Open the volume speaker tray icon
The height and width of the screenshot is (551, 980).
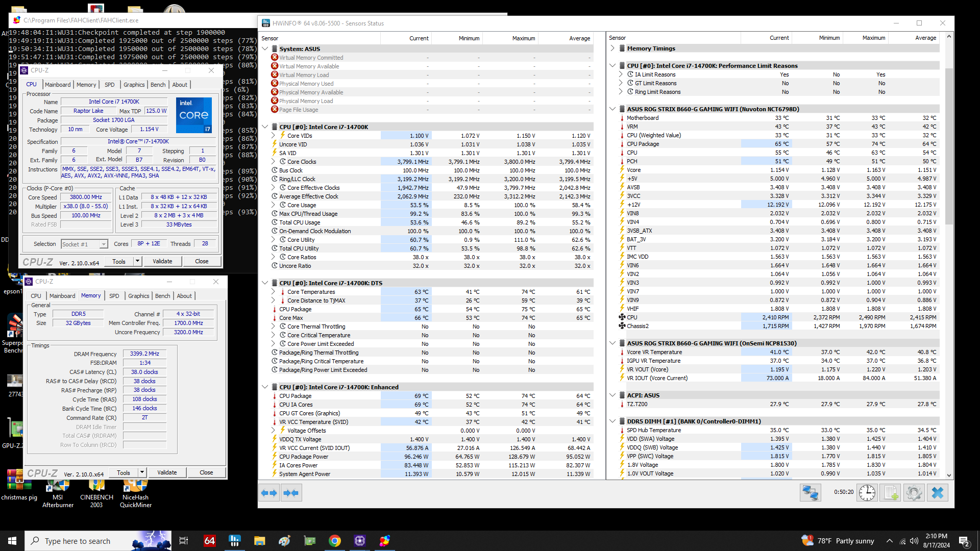pyautogui.click(x=914, y=541)
